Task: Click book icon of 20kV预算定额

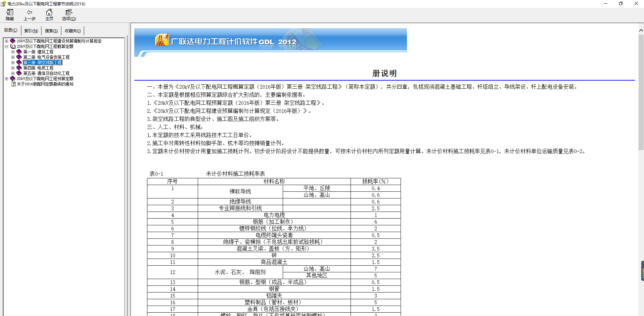Action: click(x=13, y=79)
